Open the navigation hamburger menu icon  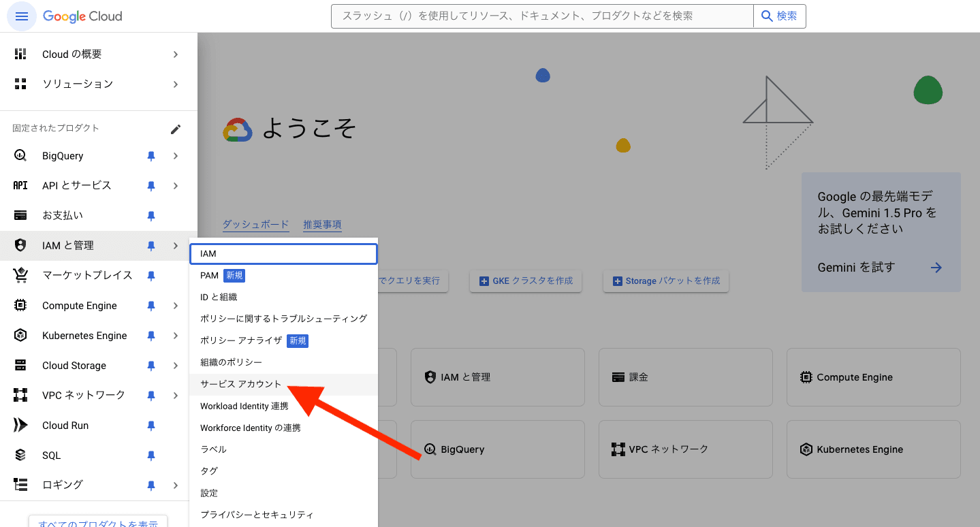tap(21, 16)
